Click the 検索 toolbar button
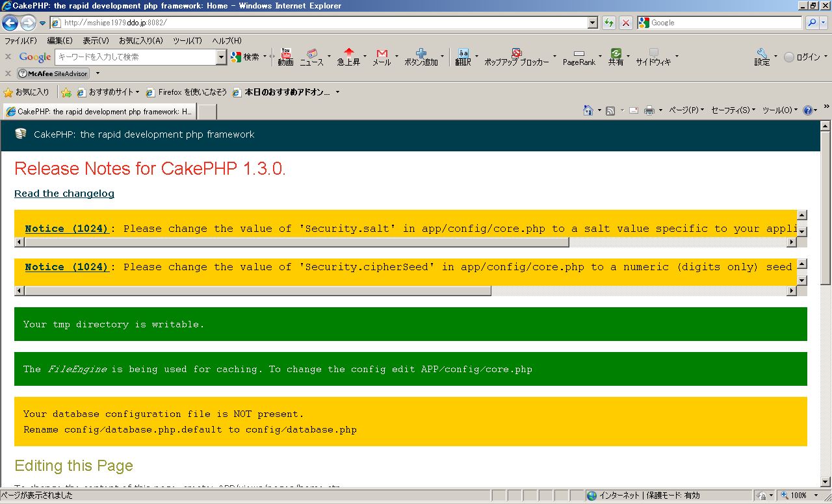The height and width of the screenshot is (504, 832). tap(246, 57)
